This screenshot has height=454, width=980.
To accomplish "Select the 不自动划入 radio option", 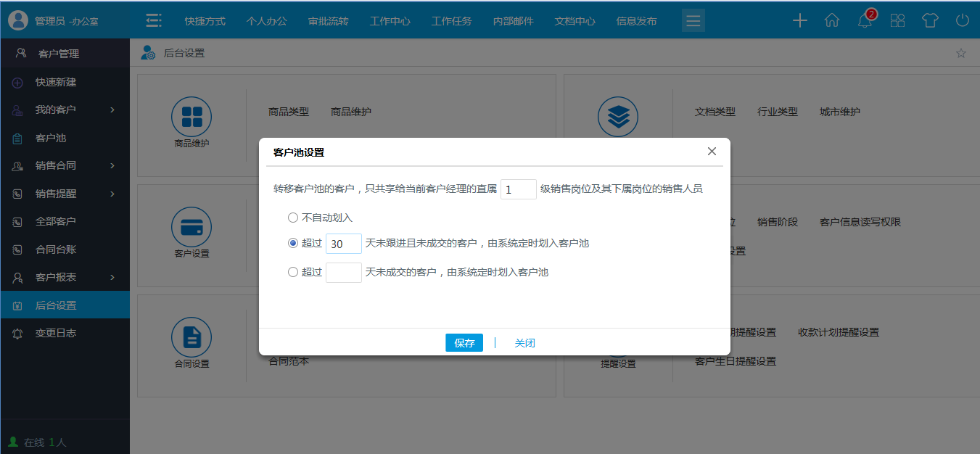I will (x=293, y=218).
